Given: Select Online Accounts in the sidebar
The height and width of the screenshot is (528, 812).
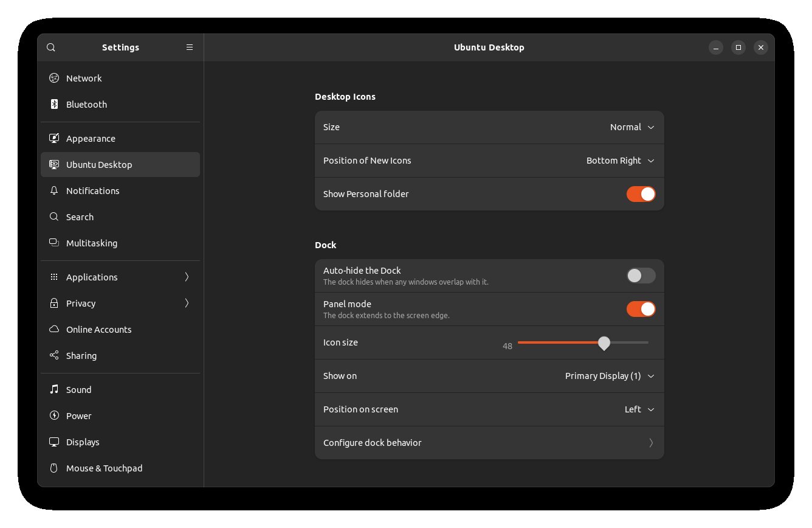Looking at the screenshot, I should (120, 329).
